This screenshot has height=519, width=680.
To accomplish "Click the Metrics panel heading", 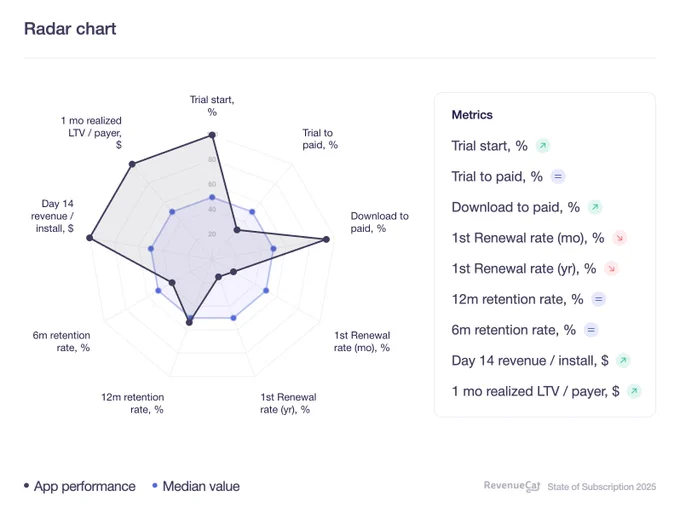I will click(472, 115).
